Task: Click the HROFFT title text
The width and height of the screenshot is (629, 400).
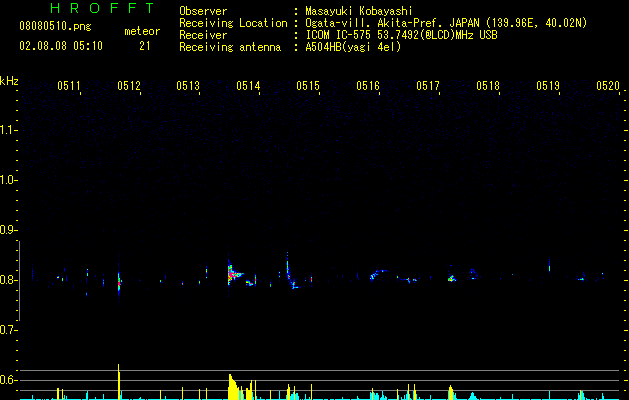Action: click(102, 8)
